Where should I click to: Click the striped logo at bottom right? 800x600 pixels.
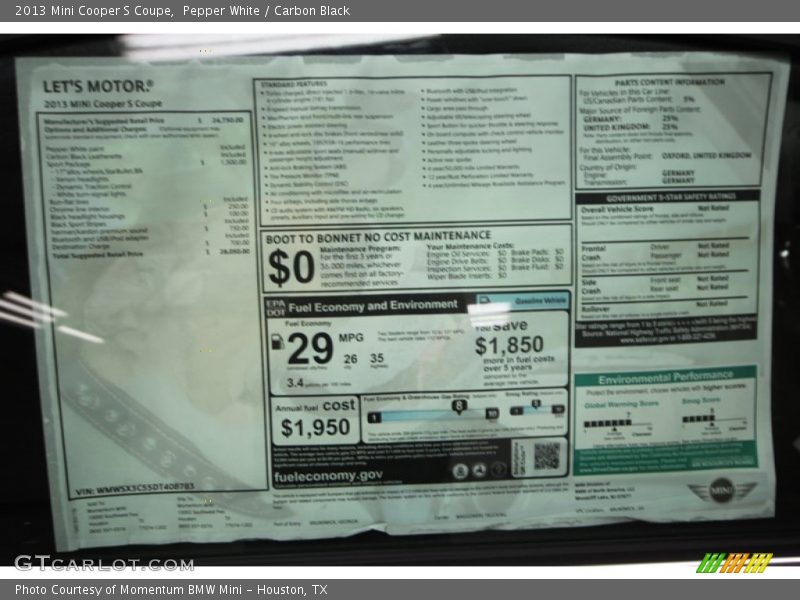734,563
